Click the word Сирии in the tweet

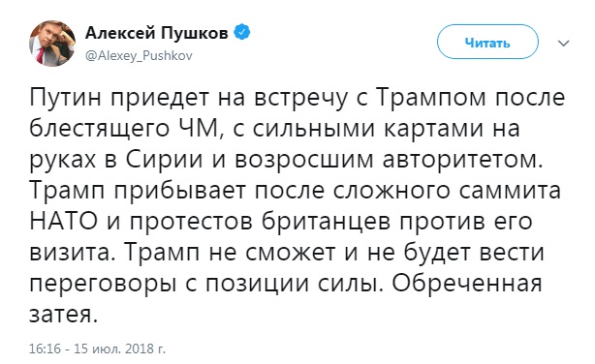tap(165, 160)
